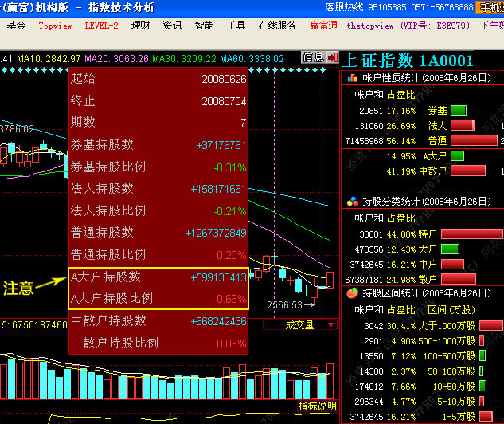Image resolution: width=504 pixels, height=424 pixels.
Task: Click the green bar beside 券基
Action: click(x=458, y=111)
